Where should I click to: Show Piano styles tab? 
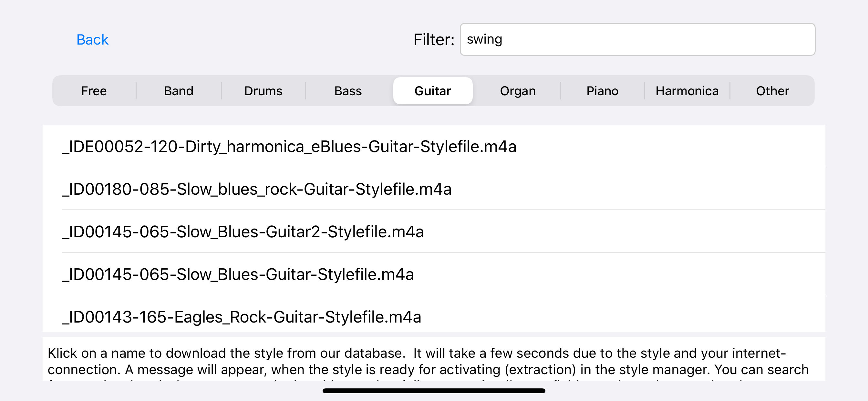(602, 91)
